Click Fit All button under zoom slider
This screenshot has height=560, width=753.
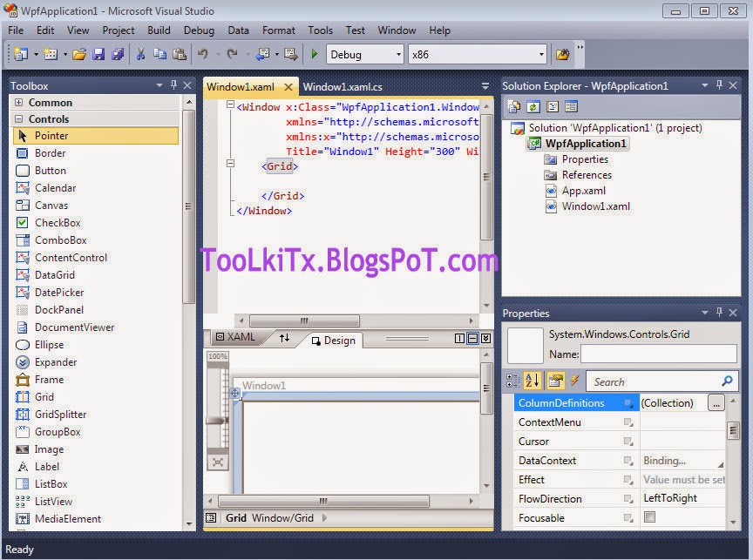coord(218,462)
